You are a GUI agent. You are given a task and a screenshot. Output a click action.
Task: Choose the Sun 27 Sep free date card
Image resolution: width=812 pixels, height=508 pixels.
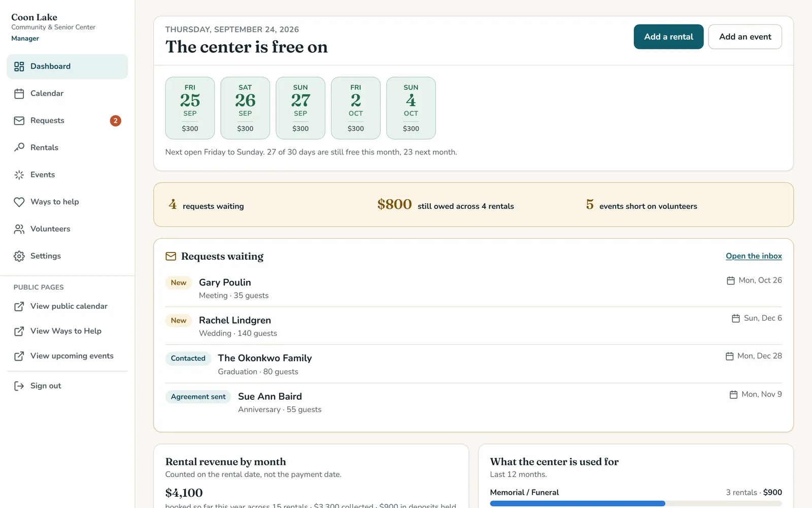coord(300,108)
